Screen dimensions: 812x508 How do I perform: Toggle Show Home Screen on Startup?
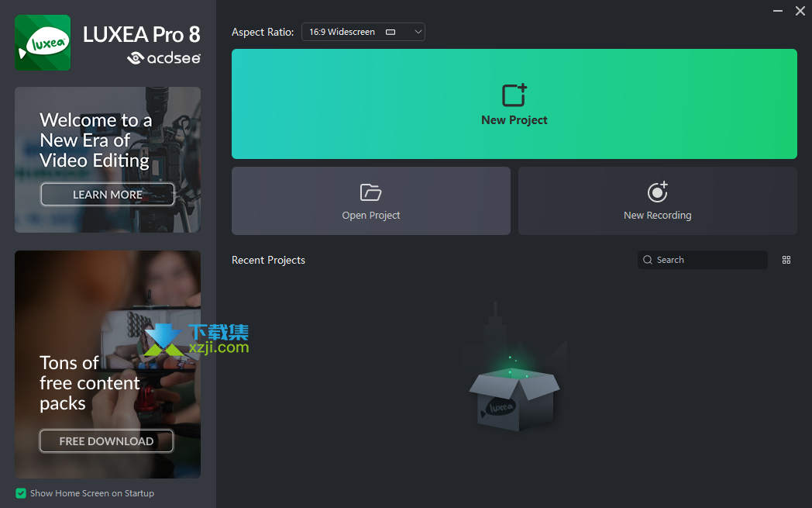pyautogui.click(x=22, y=493)
